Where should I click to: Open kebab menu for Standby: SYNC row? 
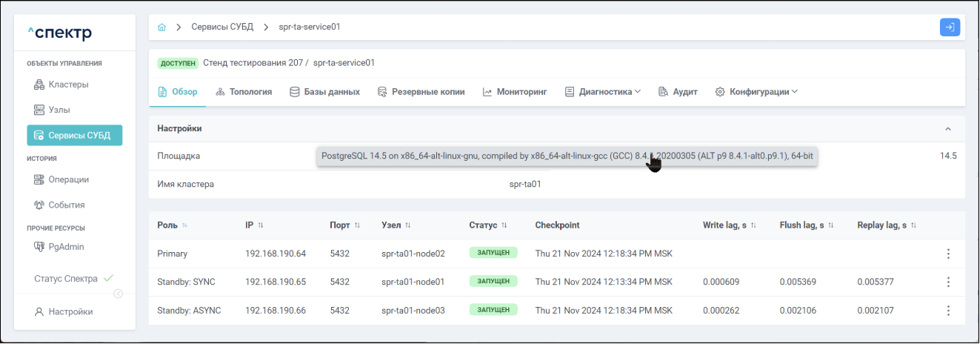(x=948, y=282)
